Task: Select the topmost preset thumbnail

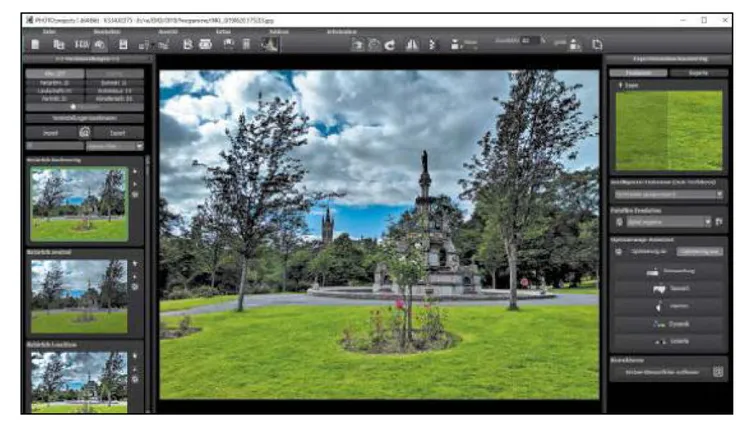Action: [x=79, y=204]
